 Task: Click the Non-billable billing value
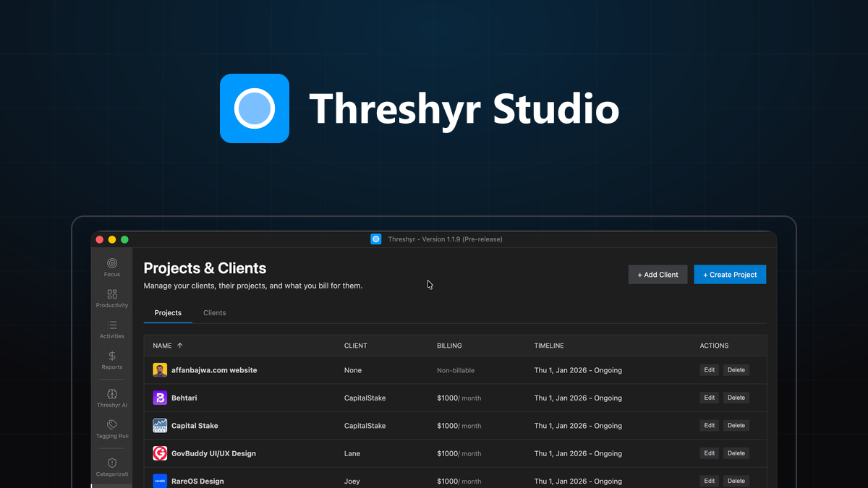point(456,370)
